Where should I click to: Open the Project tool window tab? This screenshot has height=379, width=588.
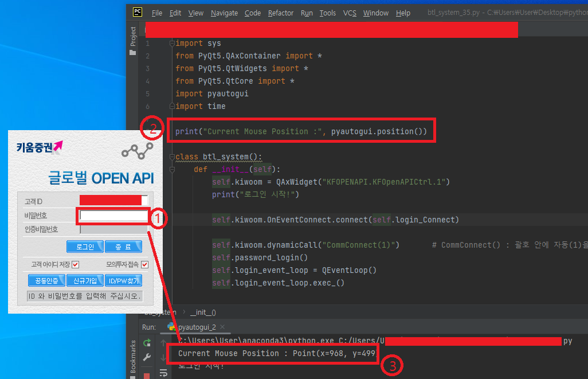tap(133, 41)
